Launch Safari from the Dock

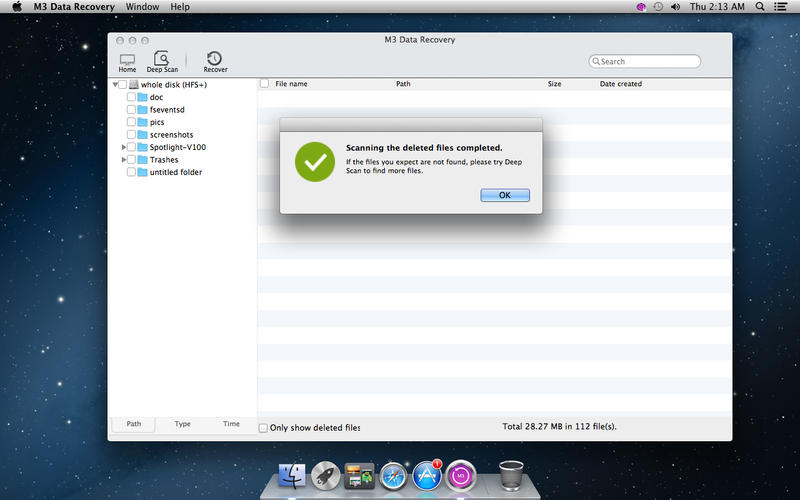click(393, 476)
